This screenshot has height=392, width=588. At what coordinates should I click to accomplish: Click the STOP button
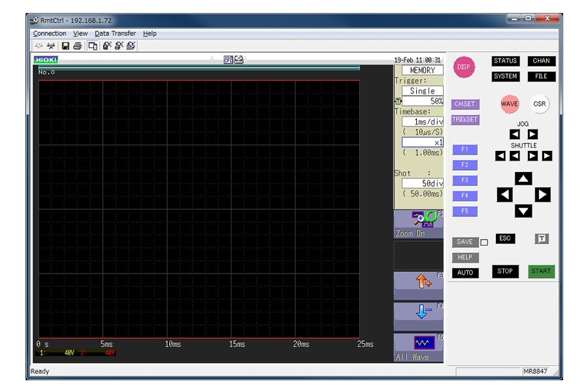click(x=505, y=271)
